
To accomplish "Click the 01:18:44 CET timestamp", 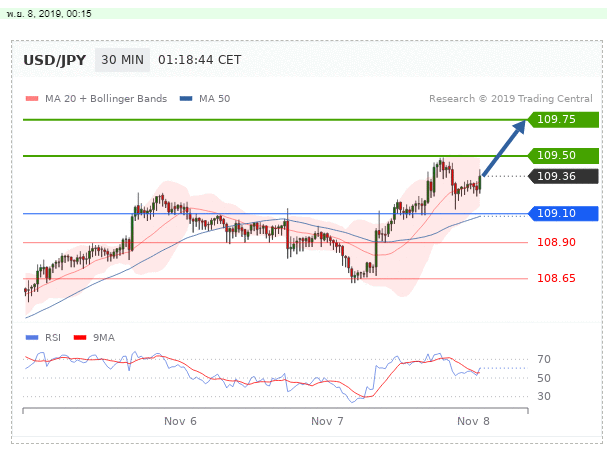I will click(x=199, y=60).
